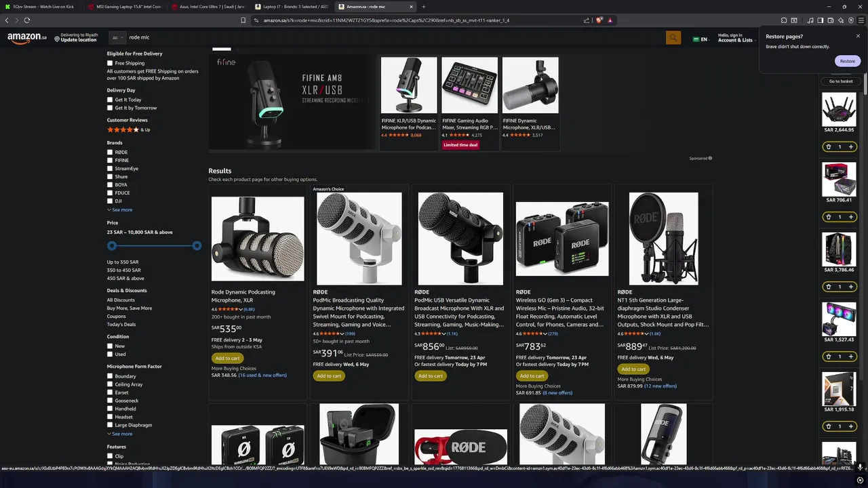The image size is (868, 488).
Task: Increase quantity of SAR 706.41 basket item
Action: coord(851,217)
